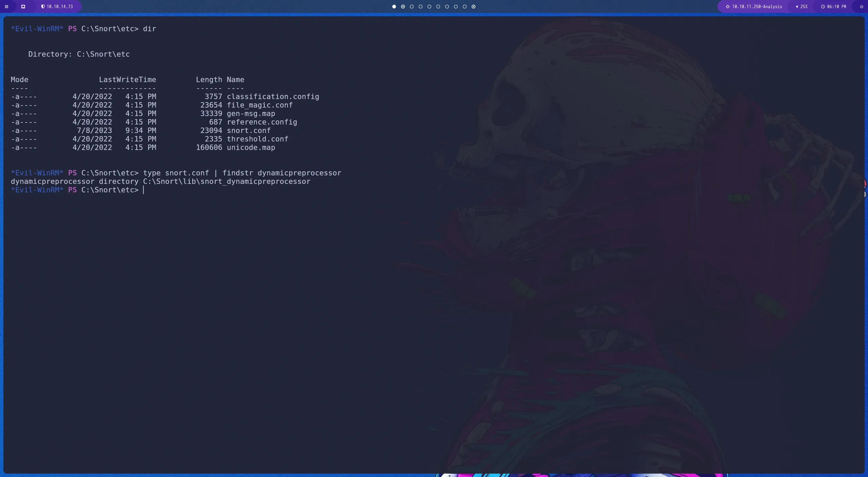Click the snort.conf filename in the listing
Screen dimensions: 868x477
249,130
